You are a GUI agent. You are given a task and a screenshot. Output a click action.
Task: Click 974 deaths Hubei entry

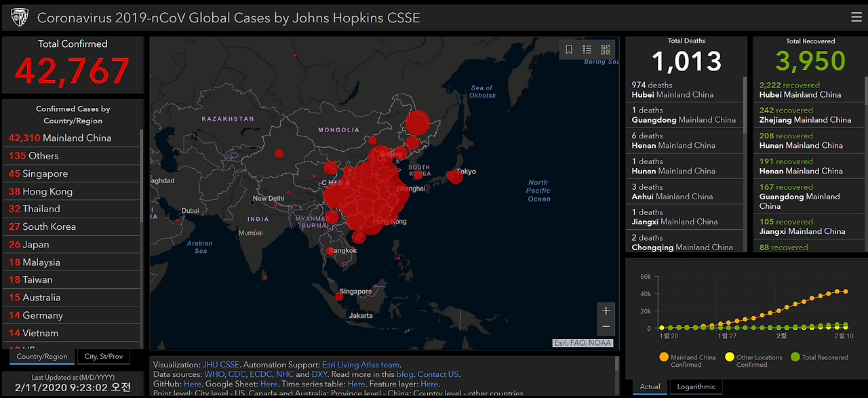pyautogui.click(x=684, y=89)
